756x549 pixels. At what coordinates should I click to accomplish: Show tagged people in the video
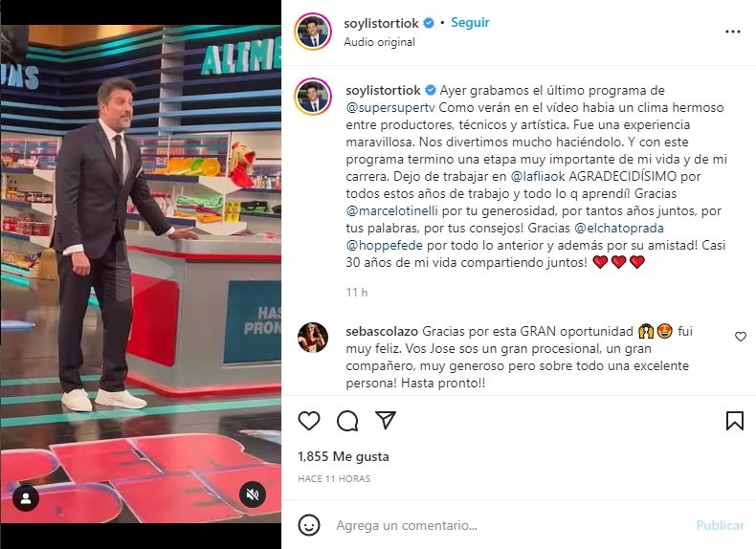[26, 498]
